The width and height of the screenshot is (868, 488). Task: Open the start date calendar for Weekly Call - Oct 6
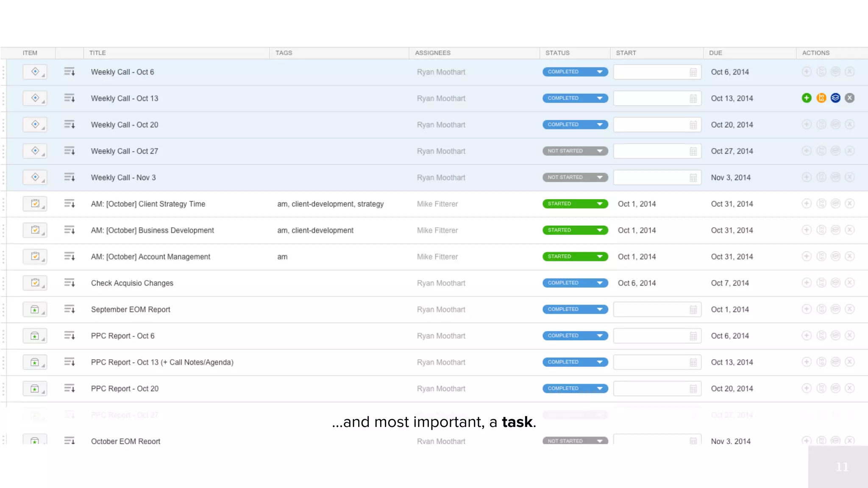693,72
